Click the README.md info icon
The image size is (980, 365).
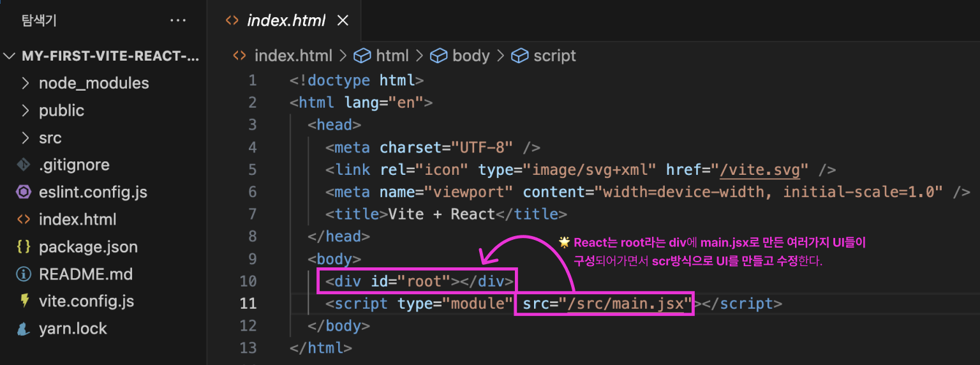tap(24, 274)
